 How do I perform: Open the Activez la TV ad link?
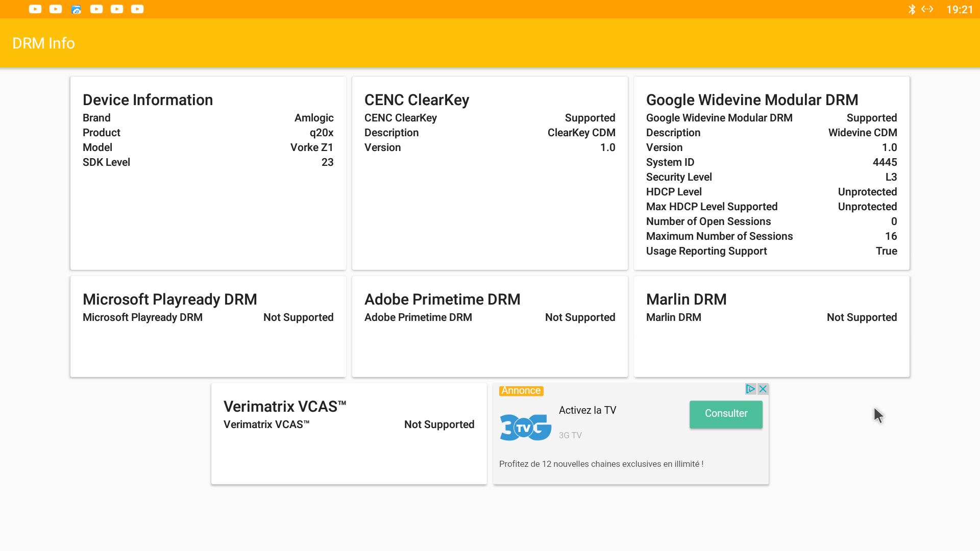(x=587, y=410)
